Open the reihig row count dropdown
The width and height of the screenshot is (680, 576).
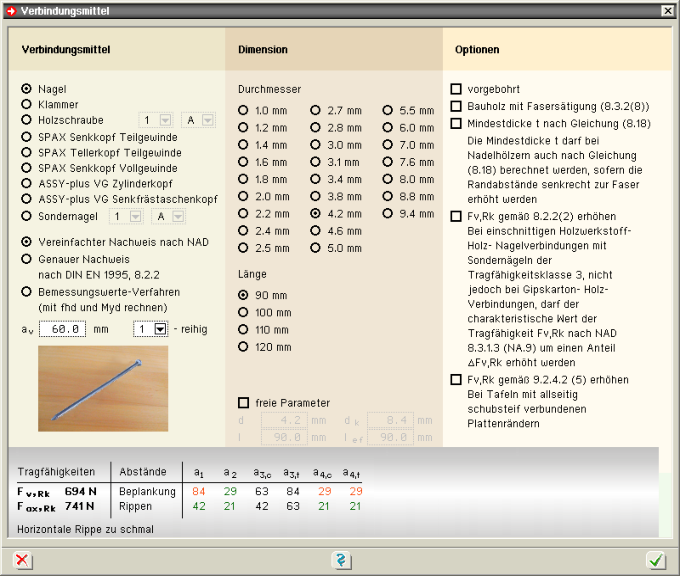(x=160, y=329)
